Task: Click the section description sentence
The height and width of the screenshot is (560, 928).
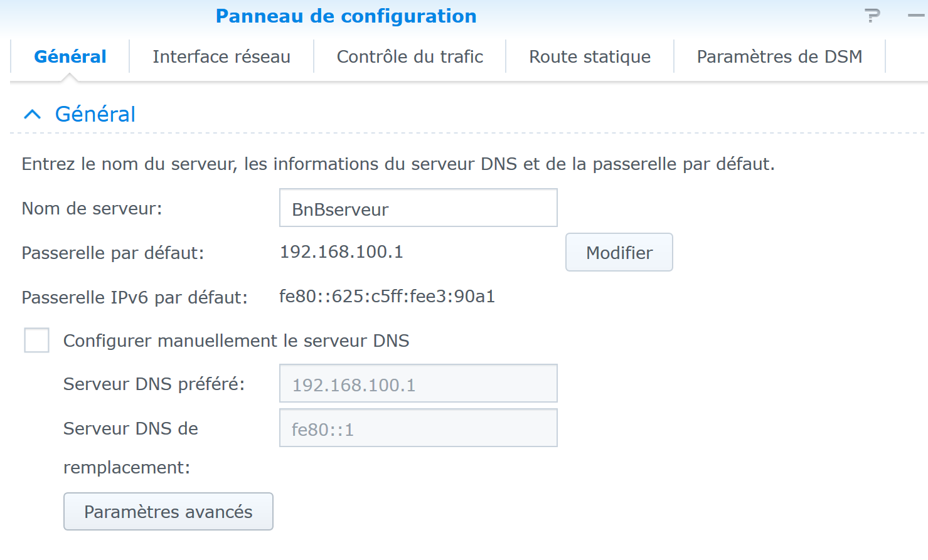Action: [x=398, y=164]
